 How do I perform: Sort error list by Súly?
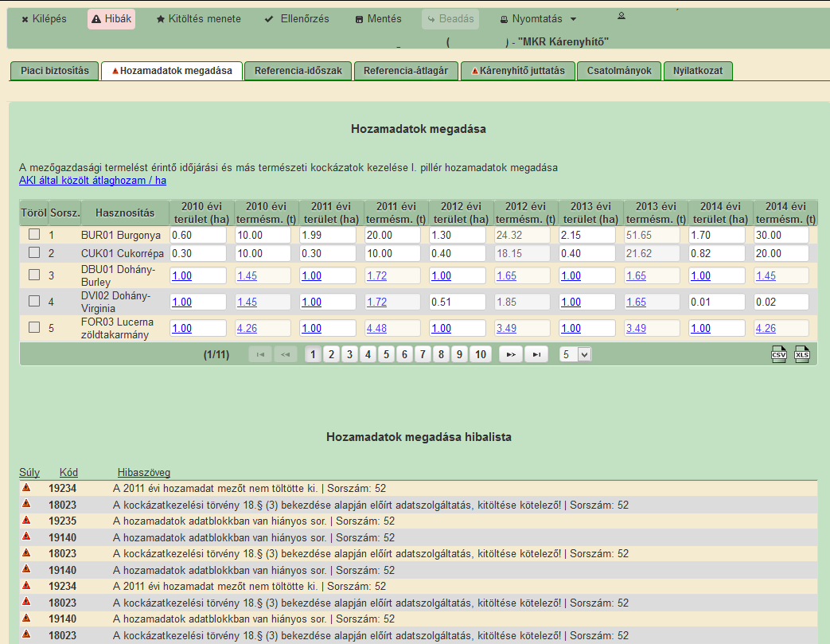tap(29, 472)
